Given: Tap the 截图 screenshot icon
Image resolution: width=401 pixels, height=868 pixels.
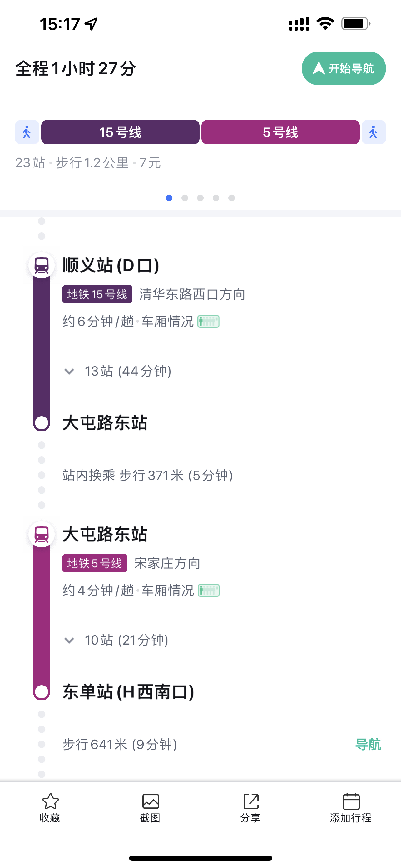Looking at the screenshot, I should coord(151,802).
